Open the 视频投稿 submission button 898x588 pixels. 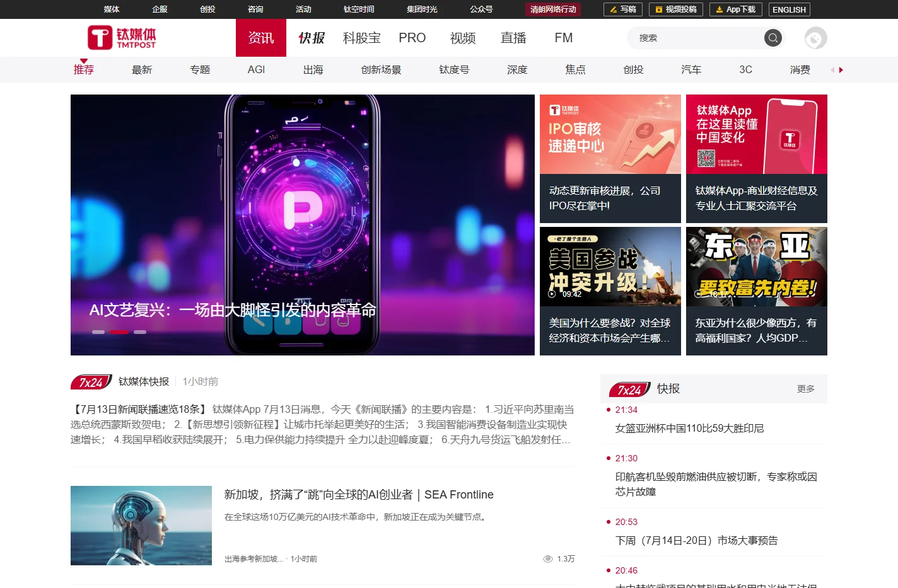click(x=675, y=9)
